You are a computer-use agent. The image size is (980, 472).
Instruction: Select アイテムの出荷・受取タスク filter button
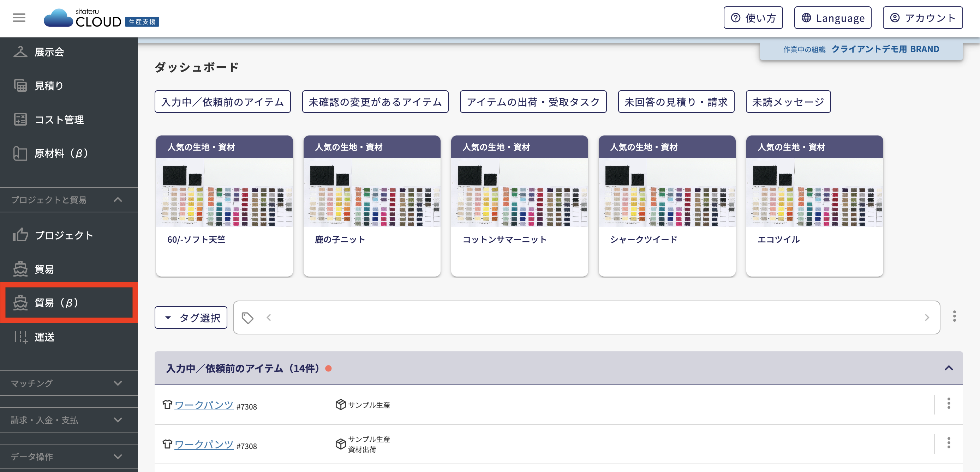[x=533, y=102]
